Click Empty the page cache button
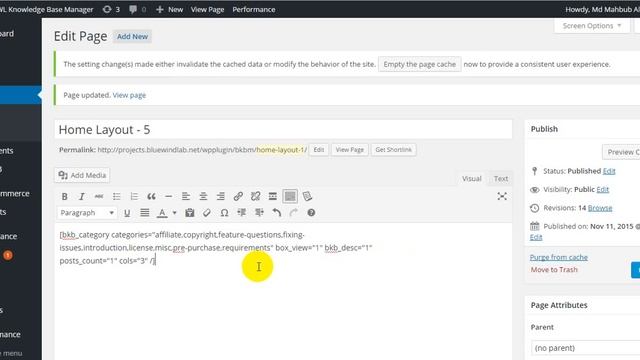 pos(420,64)
